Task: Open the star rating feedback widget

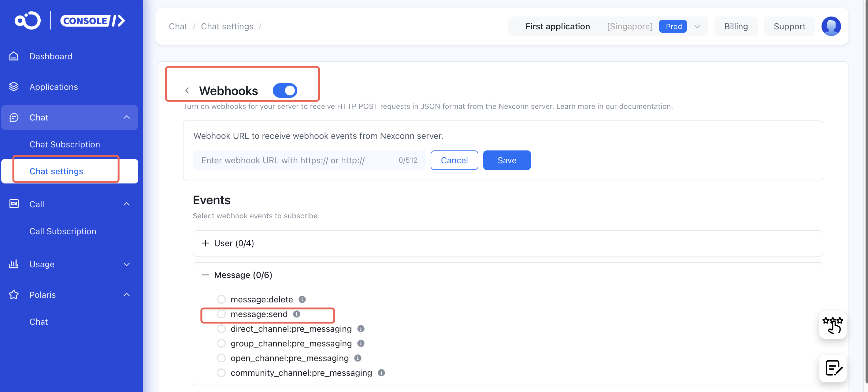Action: point(833,325)
